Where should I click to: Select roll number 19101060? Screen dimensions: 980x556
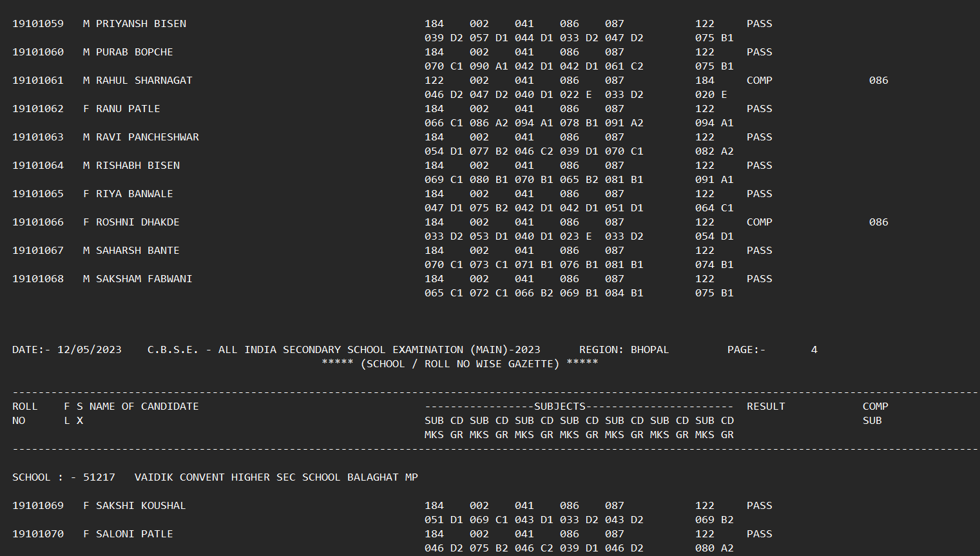click(38, 52)
